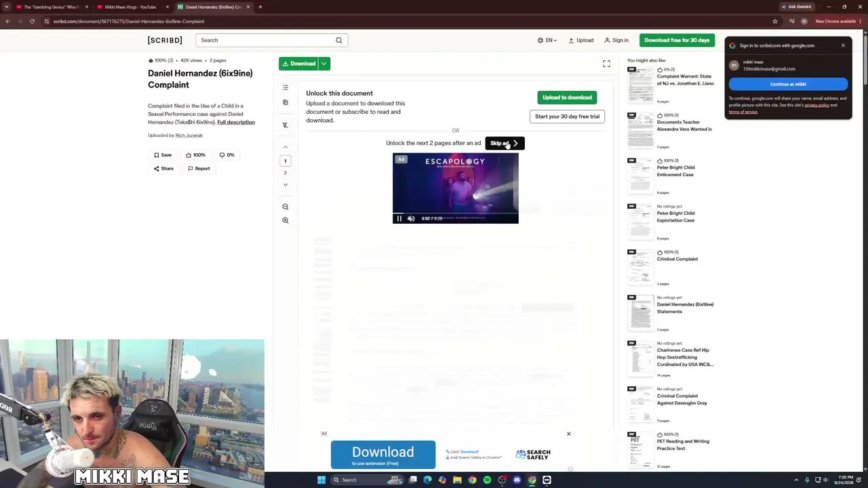Open Criminal Complaint Against Daveoughn Gray

click(682, 399)
